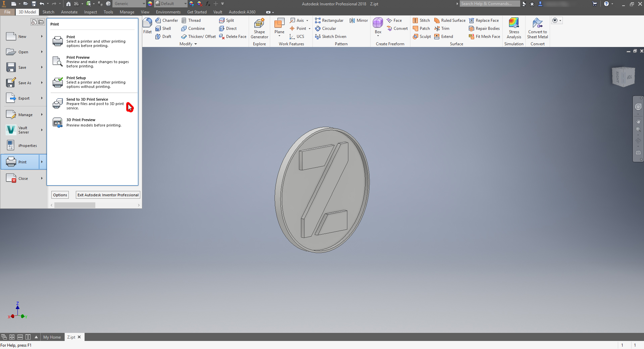
Task: Switch to the Sketch ribbon tab
Action: [x=48, y=12]
